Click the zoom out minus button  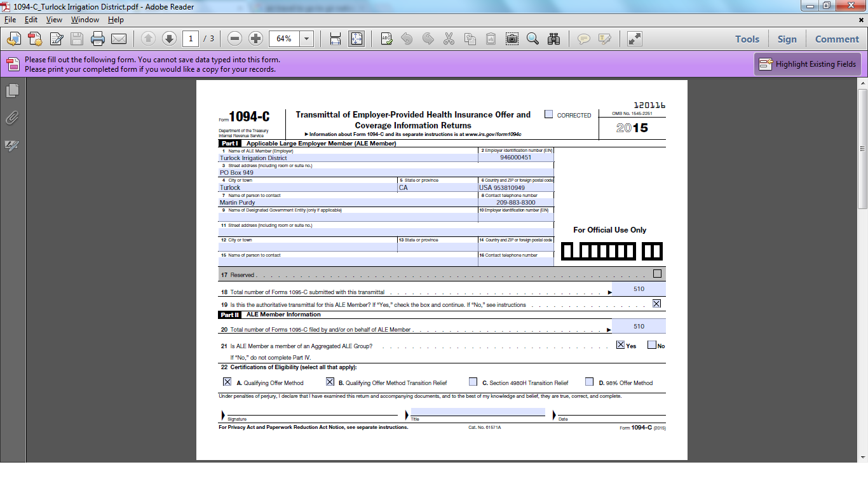[234, 39]
